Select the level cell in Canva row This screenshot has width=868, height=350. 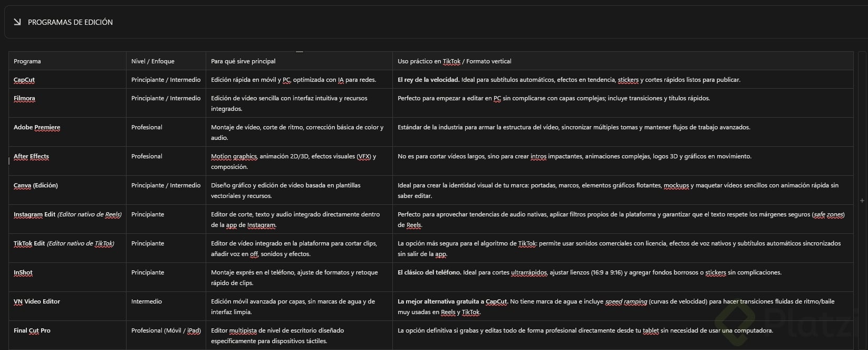tap(166, 190)
